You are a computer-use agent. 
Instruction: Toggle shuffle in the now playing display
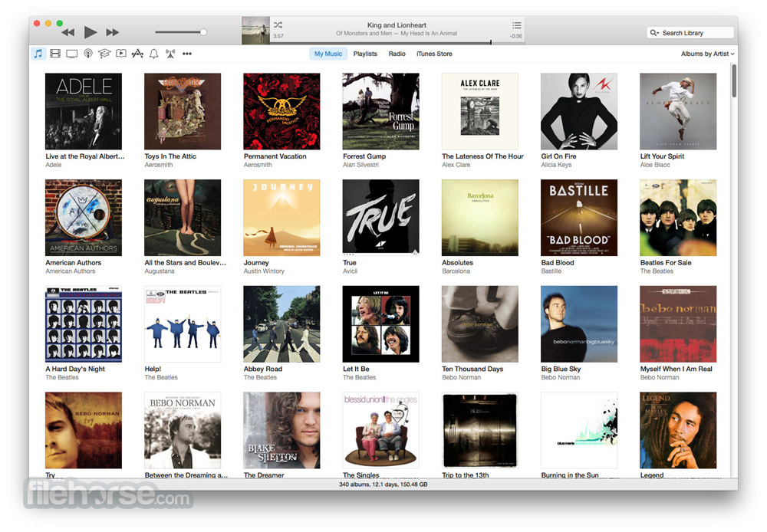(x=278, y=25)
